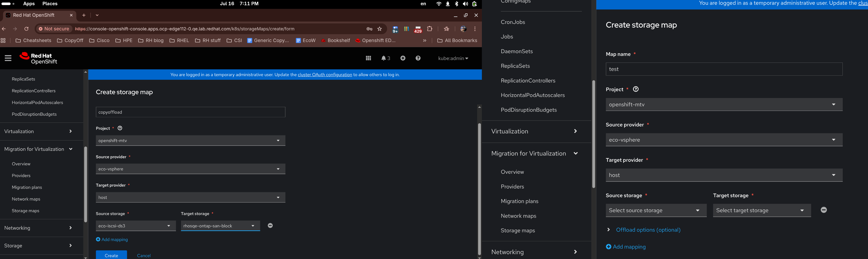Open a new browser tab with plus icon
Image resolution: width=868 pixels, height=259 pixels.
(x=84, y=15)
